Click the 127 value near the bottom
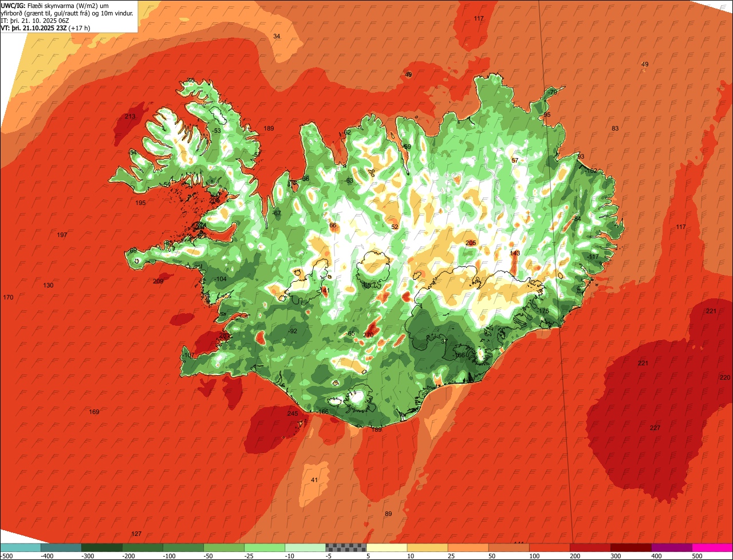This screenshot has width=733, height=560. point(136,534)
